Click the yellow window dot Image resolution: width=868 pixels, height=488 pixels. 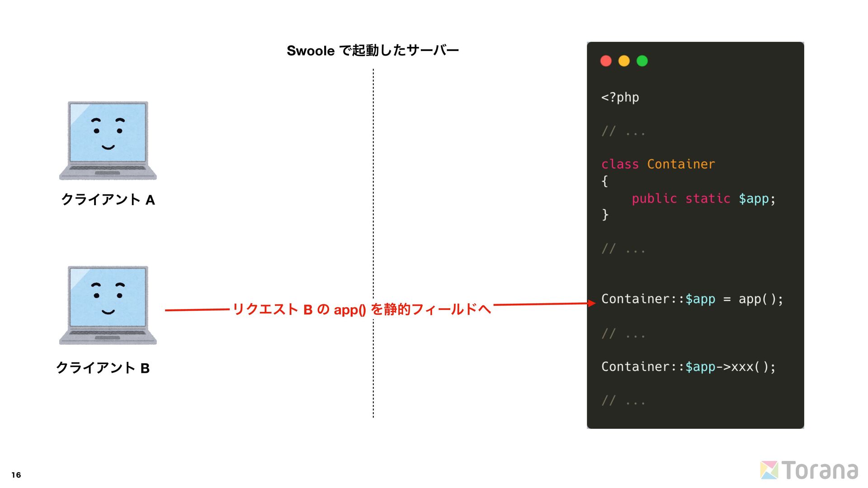tap(624, 61)
